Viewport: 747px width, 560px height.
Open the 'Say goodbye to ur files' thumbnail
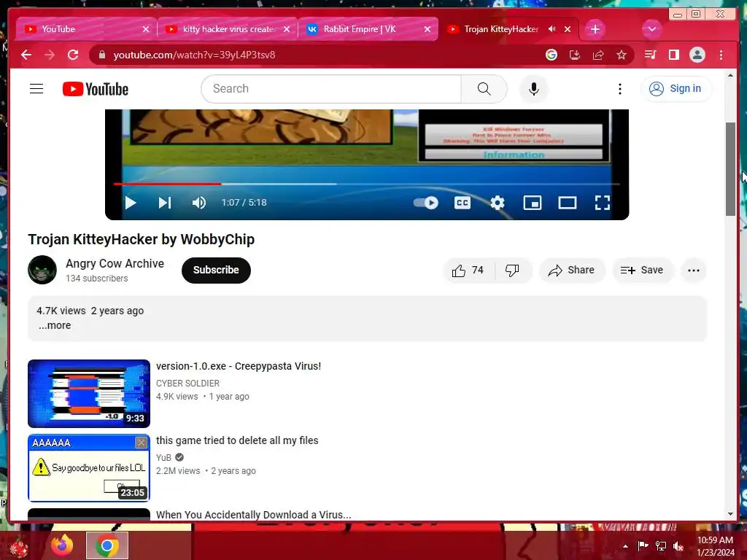tap(88, 467)
